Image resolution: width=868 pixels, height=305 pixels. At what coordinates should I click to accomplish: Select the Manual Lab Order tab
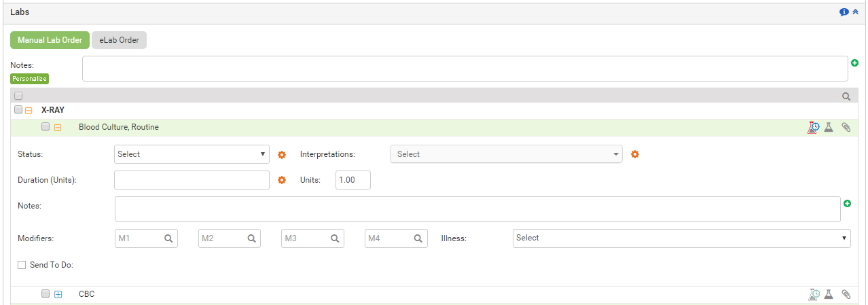pos(50,40)
